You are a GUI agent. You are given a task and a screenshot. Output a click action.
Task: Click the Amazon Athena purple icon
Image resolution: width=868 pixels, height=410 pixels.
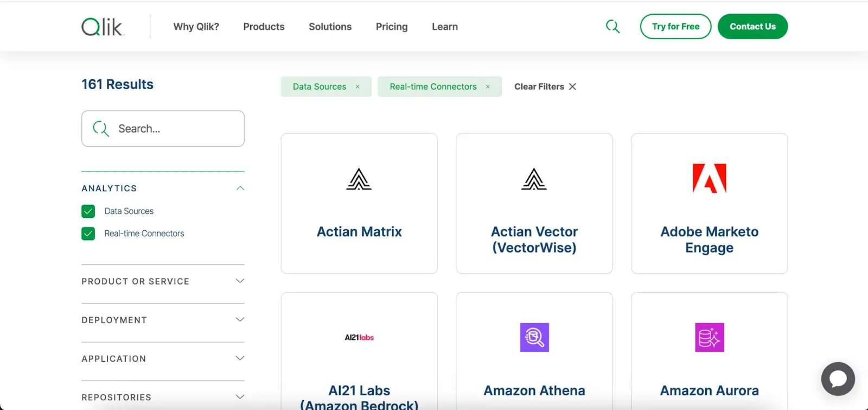point(534,337)
